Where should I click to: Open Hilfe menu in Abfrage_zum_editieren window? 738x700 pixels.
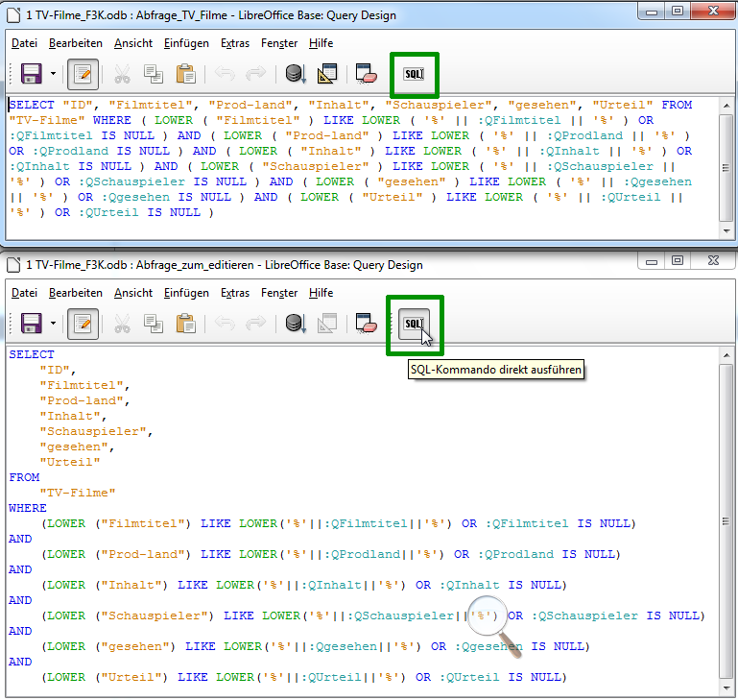(321, 293)
